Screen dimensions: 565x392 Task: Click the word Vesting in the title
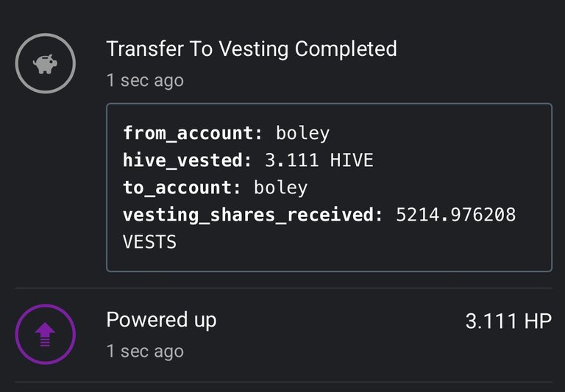pos(253,50)
